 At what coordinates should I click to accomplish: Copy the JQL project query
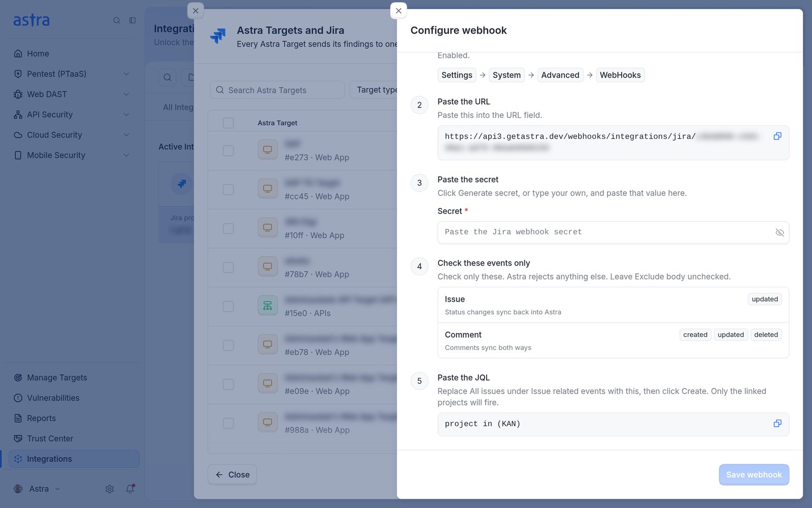(777, 424)
